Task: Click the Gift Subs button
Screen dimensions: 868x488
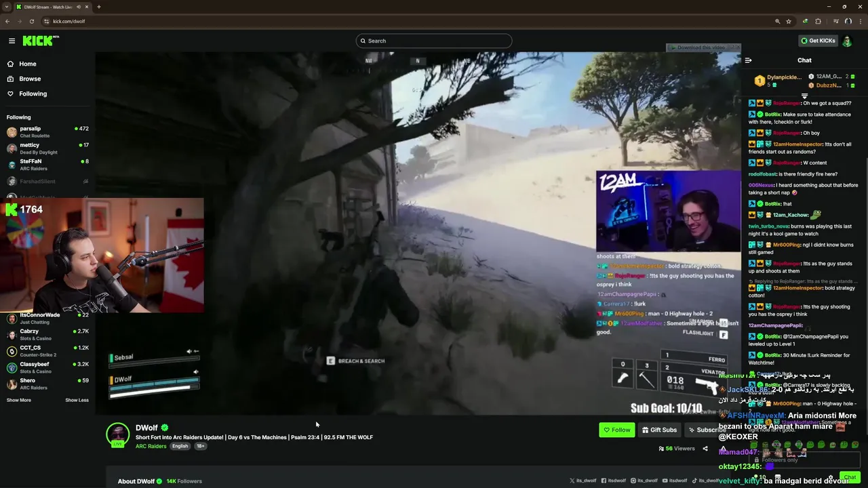Action: tap(659, 430)
